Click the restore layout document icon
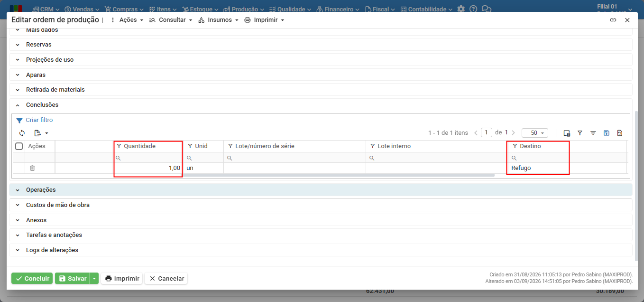The width and height of the screenshot is (644, 302). point(619,133)
